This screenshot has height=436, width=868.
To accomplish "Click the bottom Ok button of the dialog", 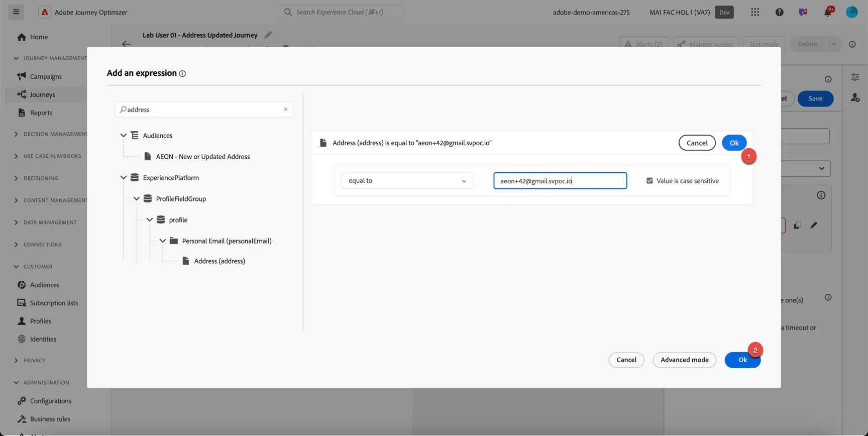I will [742, 360].
